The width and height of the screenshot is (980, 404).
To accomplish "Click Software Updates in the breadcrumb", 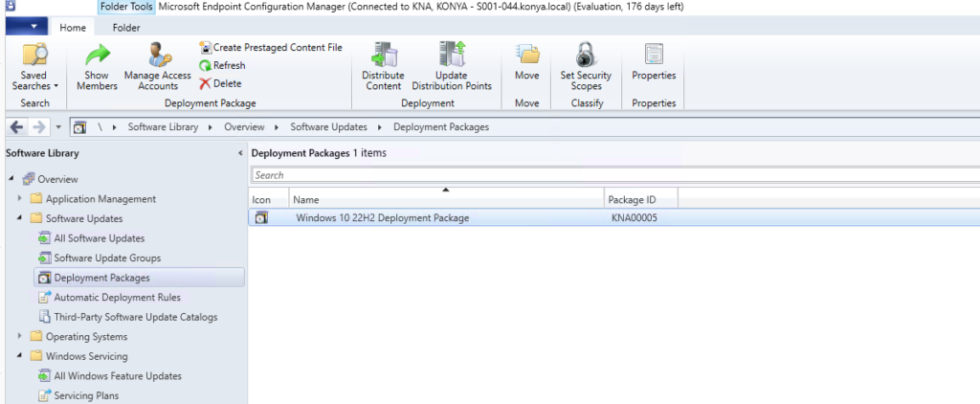I will click(329, 127).
